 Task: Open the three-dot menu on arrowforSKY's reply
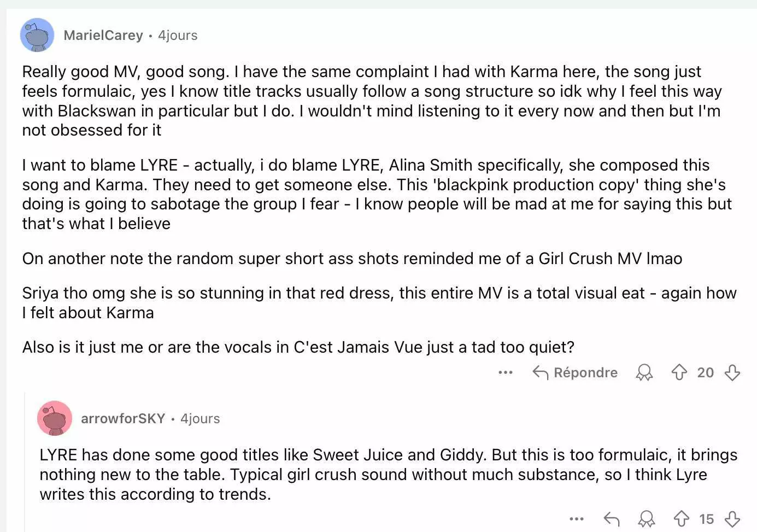coord(577,518)
